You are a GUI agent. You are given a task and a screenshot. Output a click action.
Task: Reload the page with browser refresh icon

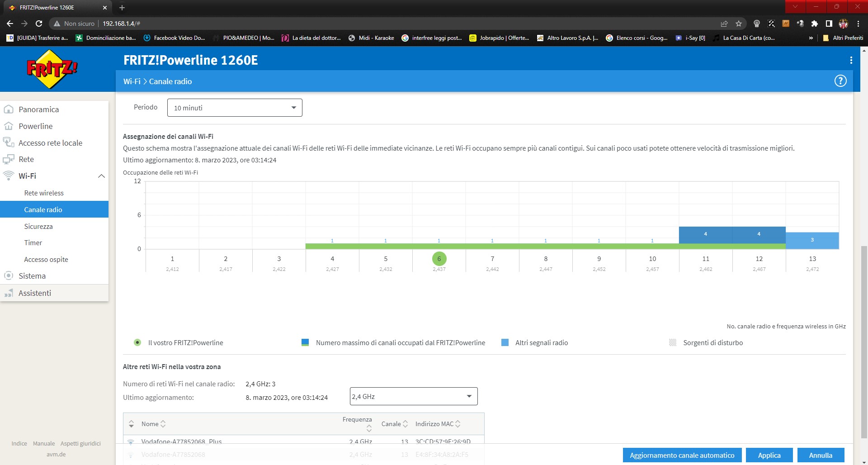tap(39, 24)
